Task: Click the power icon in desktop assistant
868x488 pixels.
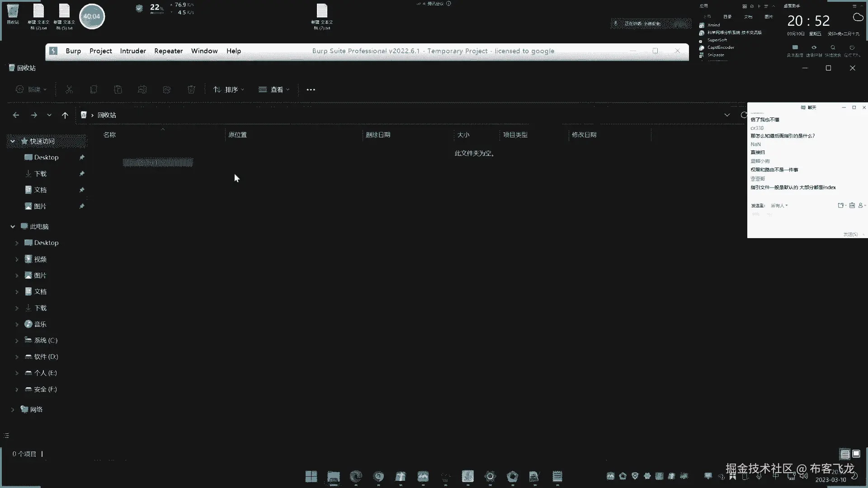Action: pos(852,47)
